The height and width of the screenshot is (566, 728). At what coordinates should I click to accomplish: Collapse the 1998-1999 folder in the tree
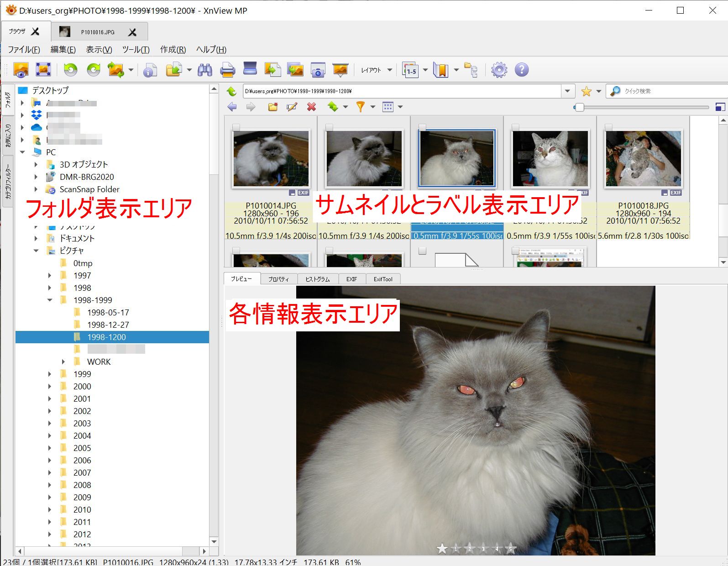coord(50,300)
